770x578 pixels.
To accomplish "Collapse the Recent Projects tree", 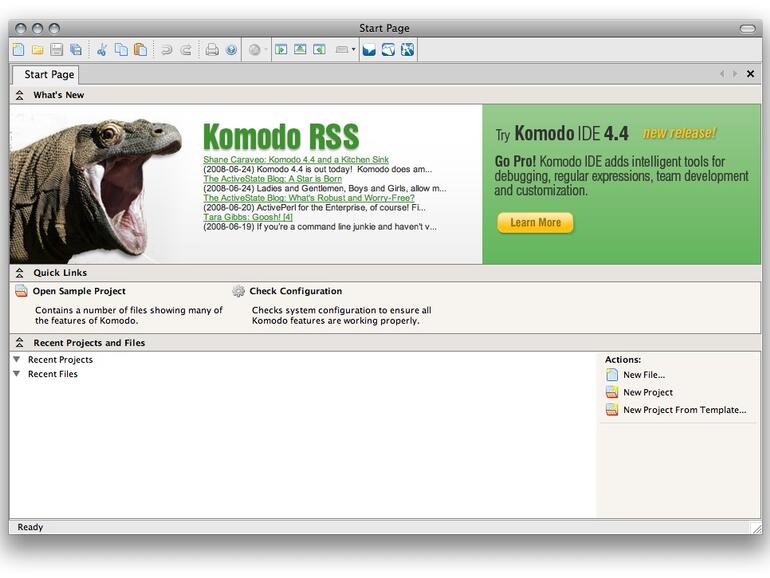I will [x=17, y=359].
